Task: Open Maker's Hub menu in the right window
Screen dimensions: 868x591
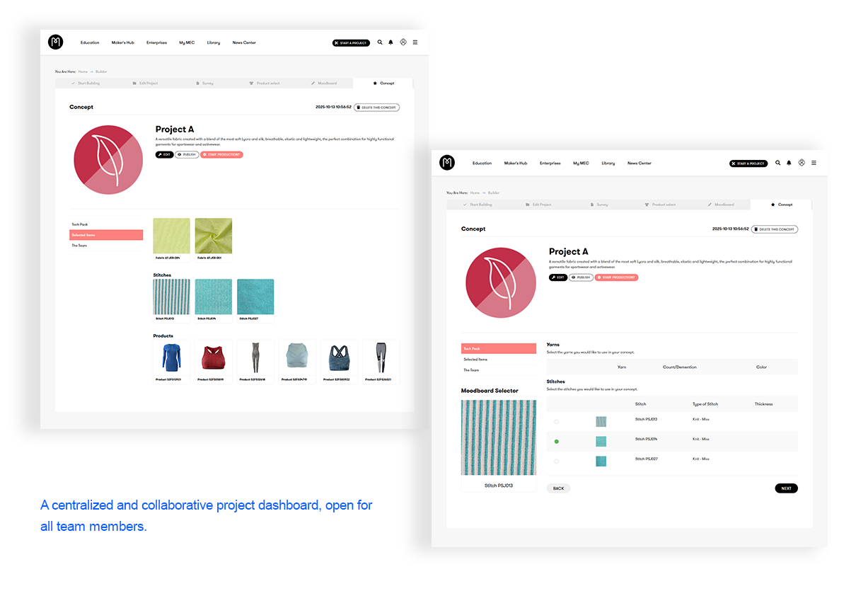Action: pyautogui.click(x=516, y=163)
